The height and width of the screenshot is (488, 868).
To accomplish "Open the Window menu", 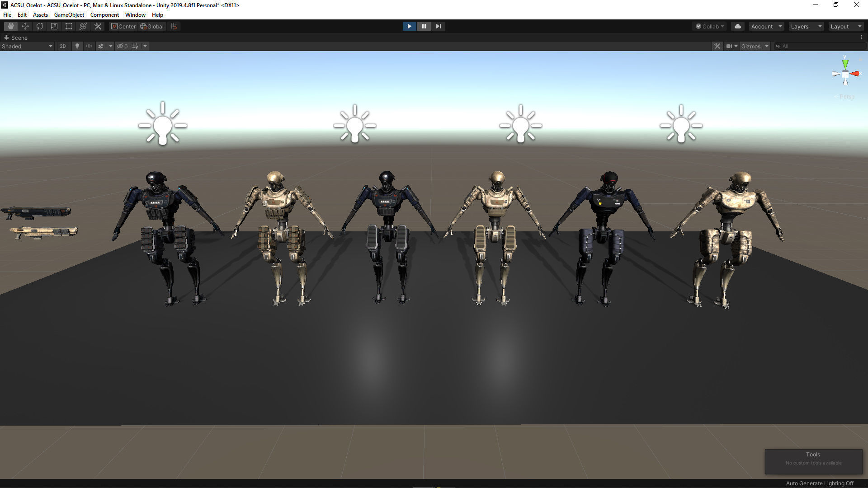I will 135,15.
